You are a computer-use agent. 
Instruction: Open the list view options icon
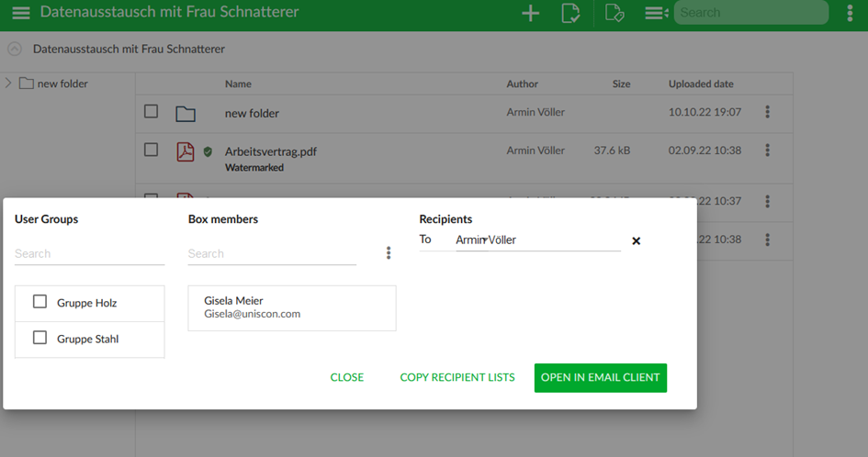[x=657, y=13]
